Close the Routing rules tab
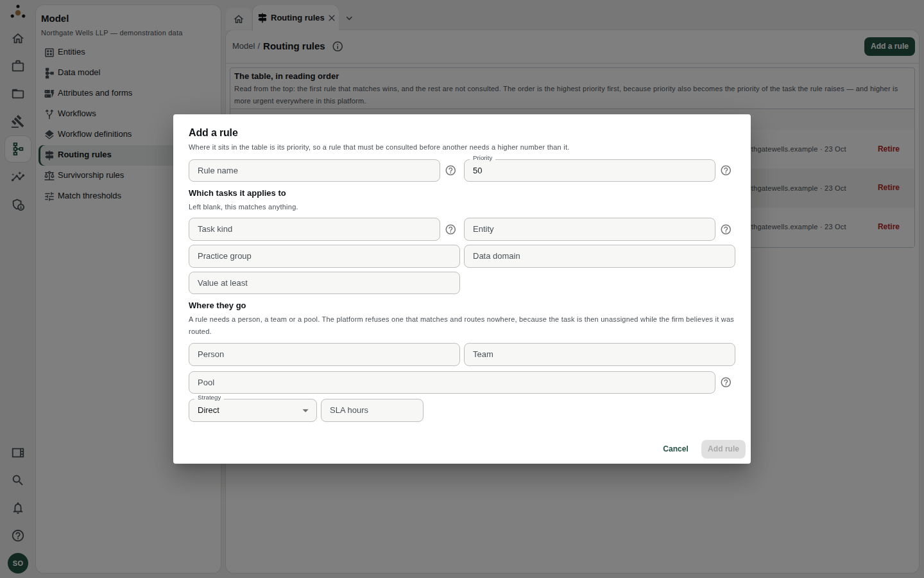924x578 pixels. point(332,18)
